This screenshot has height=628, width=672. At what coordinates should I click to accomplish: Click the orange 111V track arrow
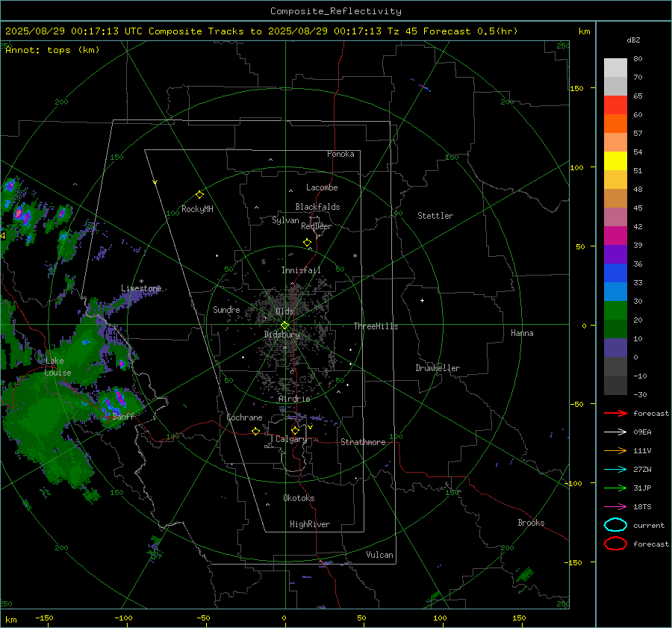point(615,450)
